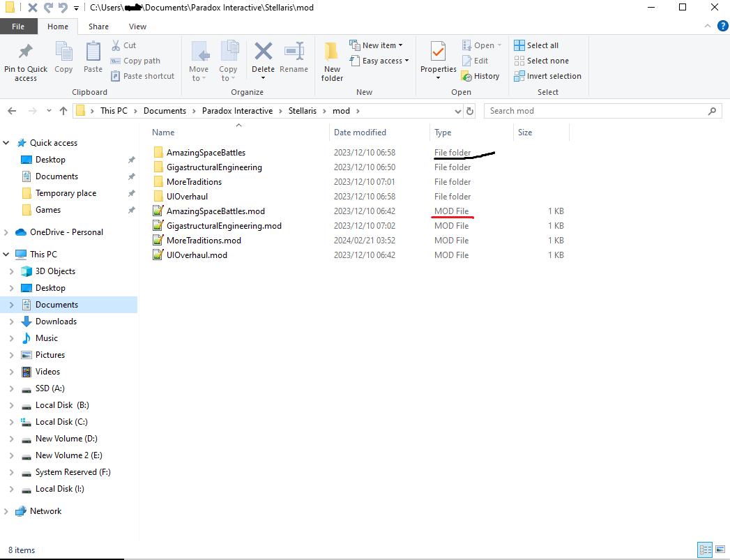730x560 pixels.
Task: Collapse the ribbon with the chevron
Action: coord(709,27)
